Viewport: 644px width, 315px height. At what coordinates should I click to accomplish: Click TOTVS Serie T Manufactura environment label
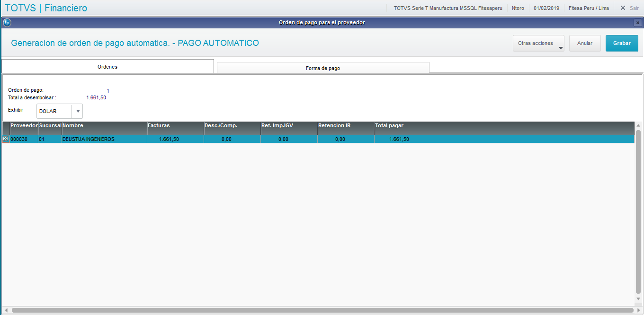click(448, 8)
